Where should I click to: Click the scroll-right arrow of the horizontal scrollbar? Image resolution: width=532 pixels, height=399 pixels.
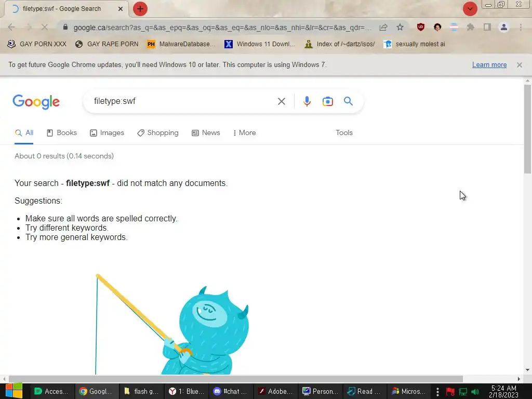(x=519, y=379)
